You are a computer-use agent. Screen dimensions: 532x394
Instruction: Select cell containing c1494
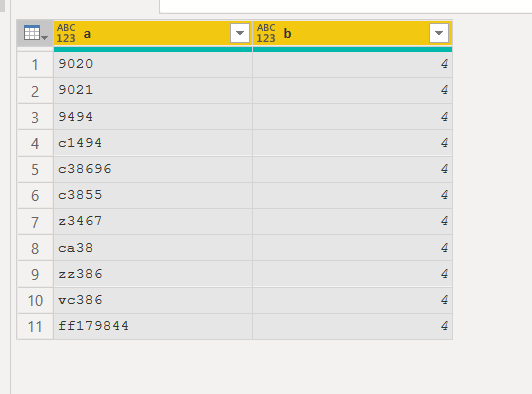click(153, 143)
